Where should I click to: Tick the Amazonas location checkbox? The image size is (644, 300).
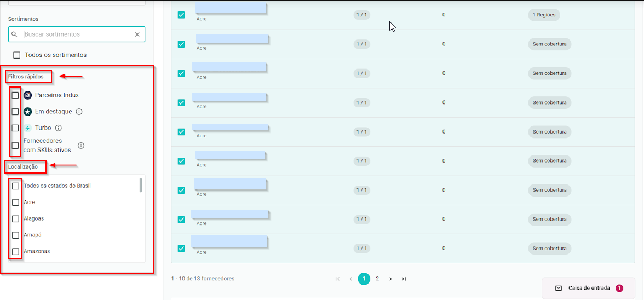(x=16, y=252)
